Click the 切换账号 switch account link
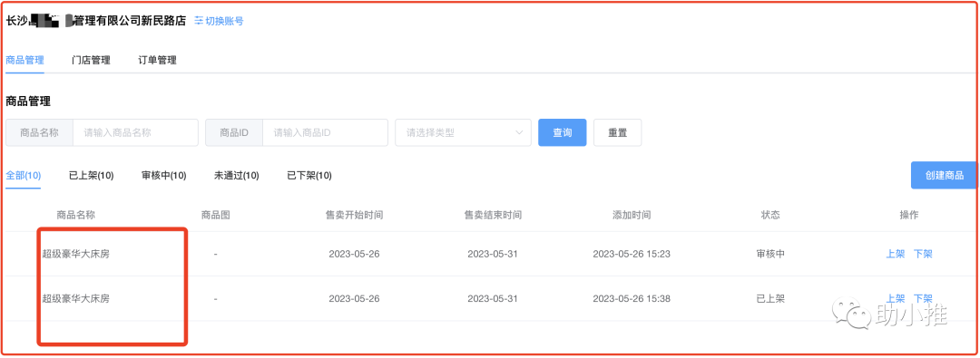Screen dimensions: 980x358 click(219, 21)
